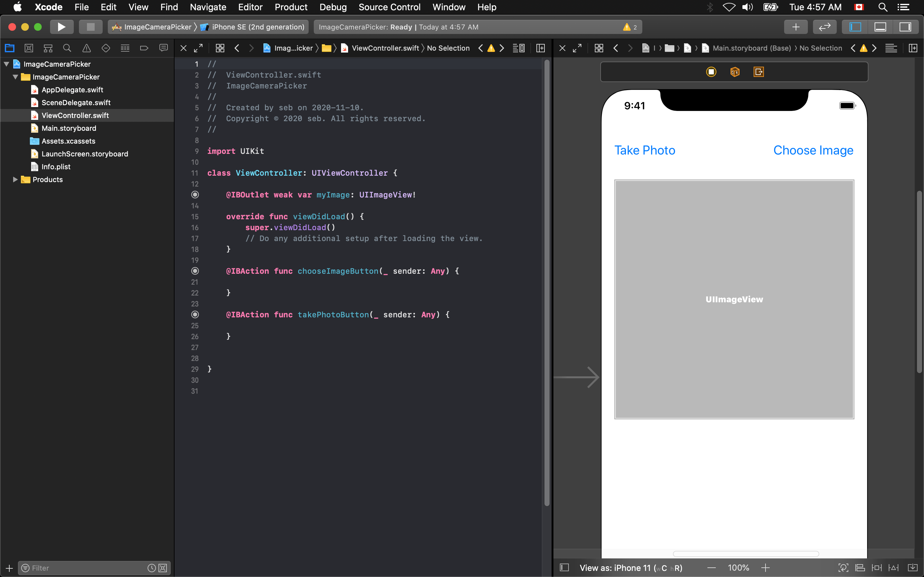The height and width of the screenshot is (577, 924).
Task: Select ViewController.swift in file navigator
Action: (x=75, y=115)
